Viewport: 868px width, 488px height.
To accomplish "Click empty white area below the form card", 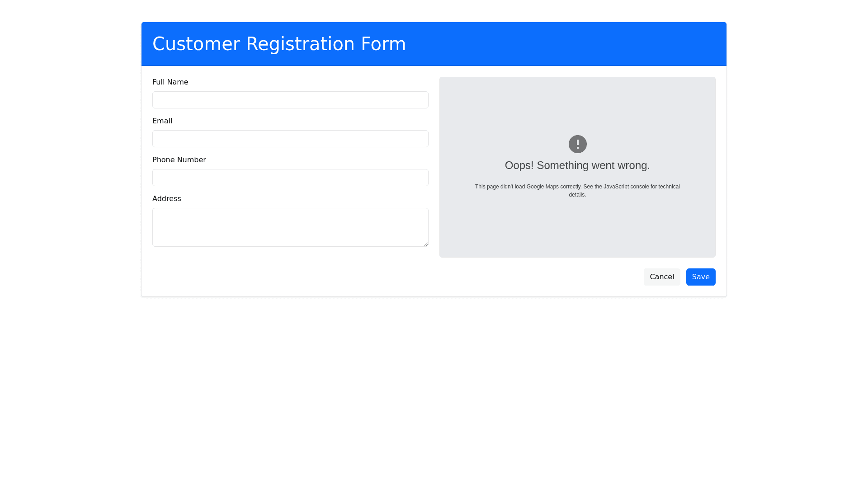I will coord(434,384).
